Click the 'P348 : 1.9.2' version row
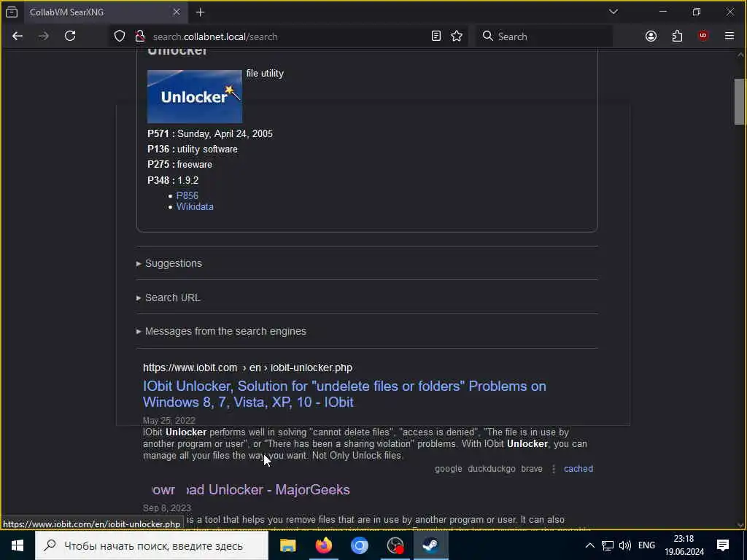This screenshot has height=560, width=747. (173, 181)
